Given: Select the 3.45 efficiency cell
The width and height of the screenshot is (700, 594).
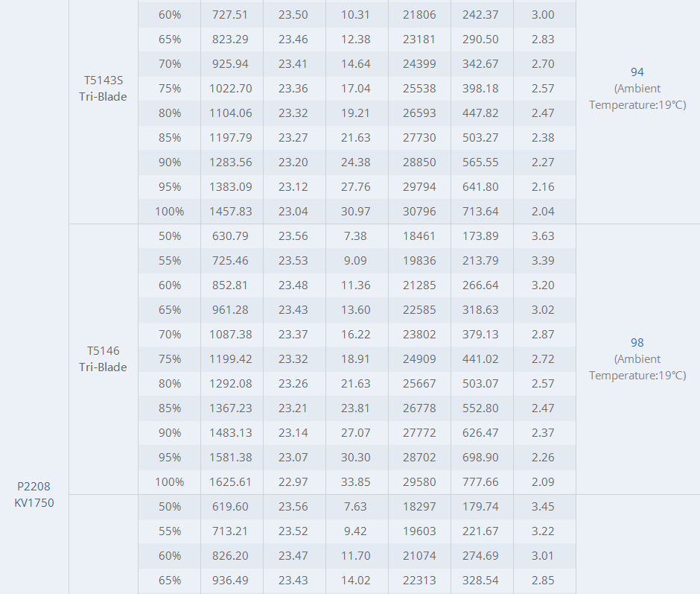Looking at the screenshot, I should click(543, 507).
